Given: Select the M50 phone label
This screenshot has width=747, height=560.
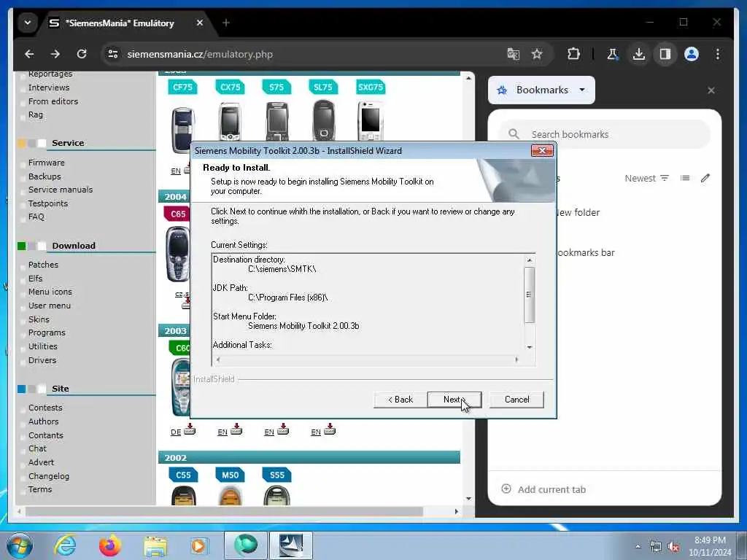Looking at the screenshot, I should (230, 475).
